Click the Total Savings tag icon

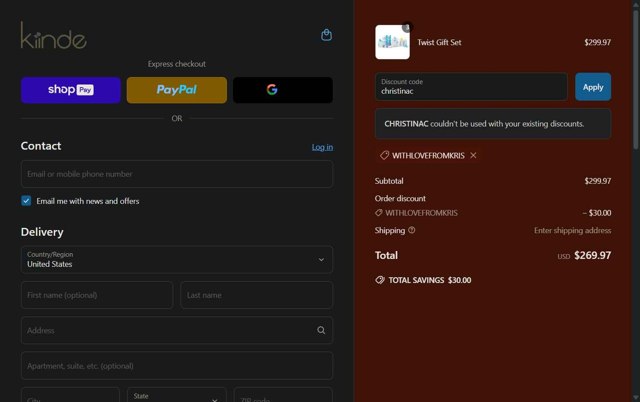point(380,280)
